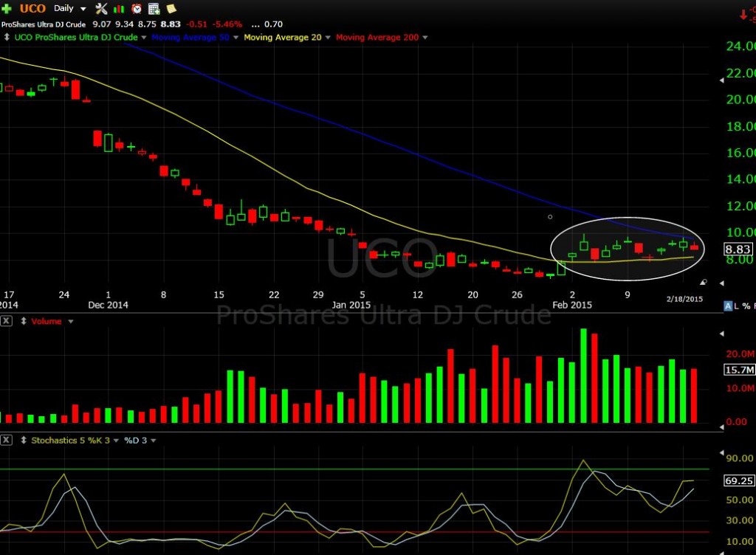Open the yellow sticky note icon
Image resolution: width=756 pixels, height=555 pixels.
pos(171,9)
